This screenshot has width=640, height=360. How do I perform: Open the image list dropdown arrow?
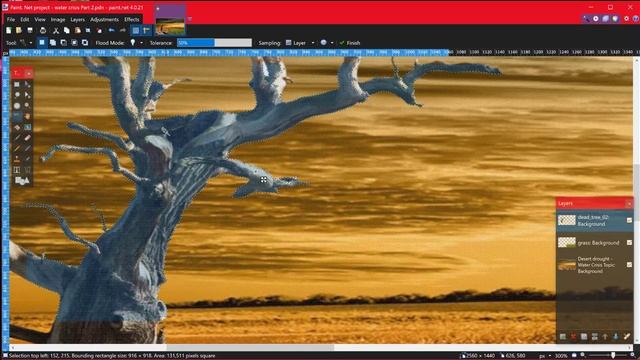pos(189,19)
